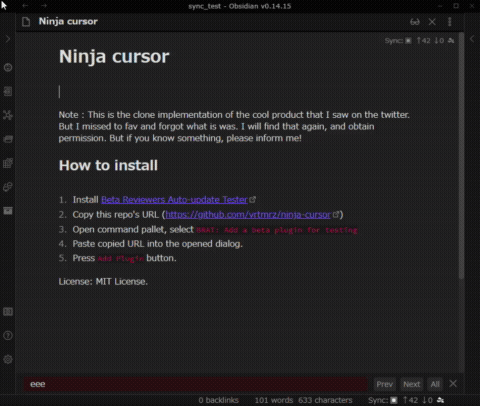The height and width of the screenshot is (406, 480).
Task: Click into the search field containing eee
Action: pyautogui.click(x=195, y=384)
